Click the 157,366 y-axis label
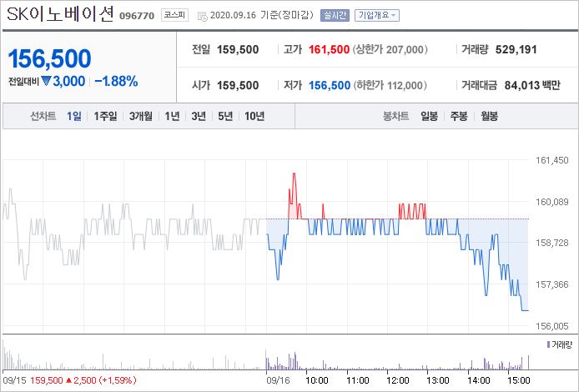Image resolution: width=579 pixels, height=392 pixels. (552, 284)
